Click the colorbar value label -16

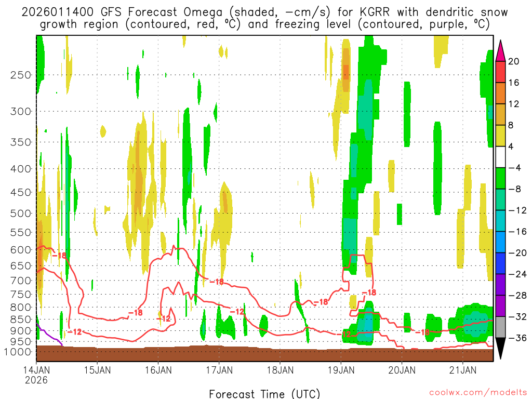click(517, 232)
